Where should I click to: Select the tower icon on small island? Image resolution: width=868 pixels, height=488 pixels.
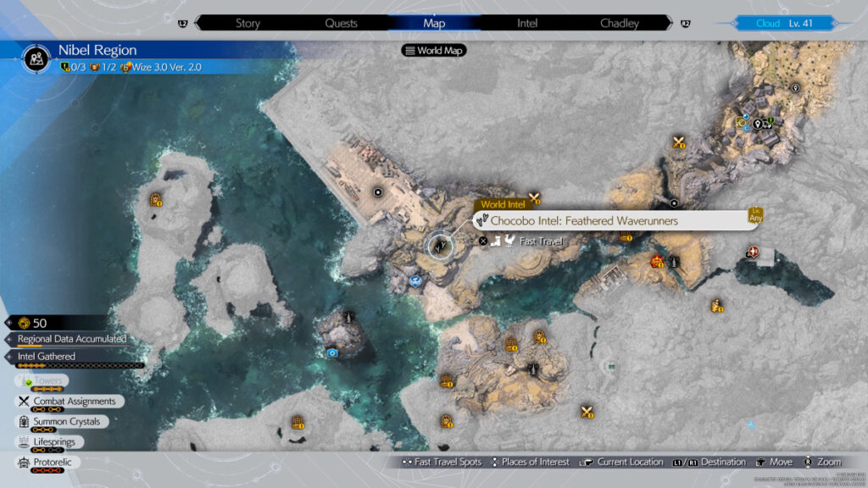348,318
